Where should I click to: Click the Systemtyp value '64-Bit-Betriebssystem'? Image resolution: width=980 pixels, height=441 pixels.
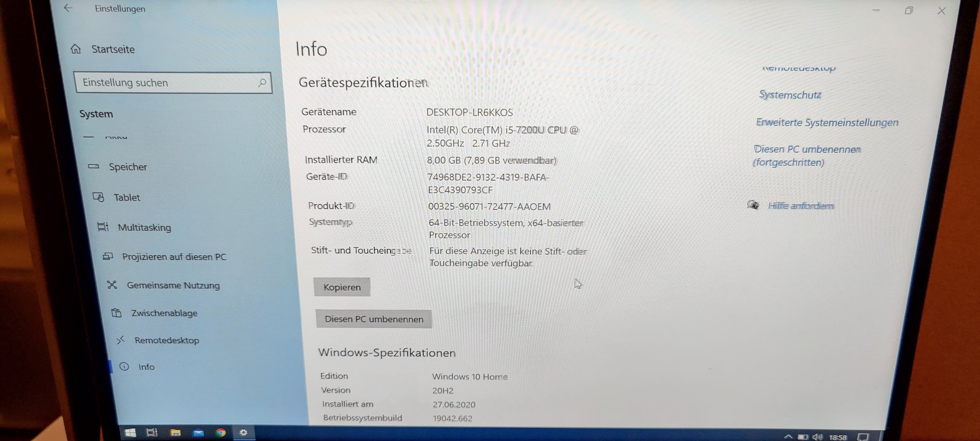pyautogui.click(x=476, y=223)
